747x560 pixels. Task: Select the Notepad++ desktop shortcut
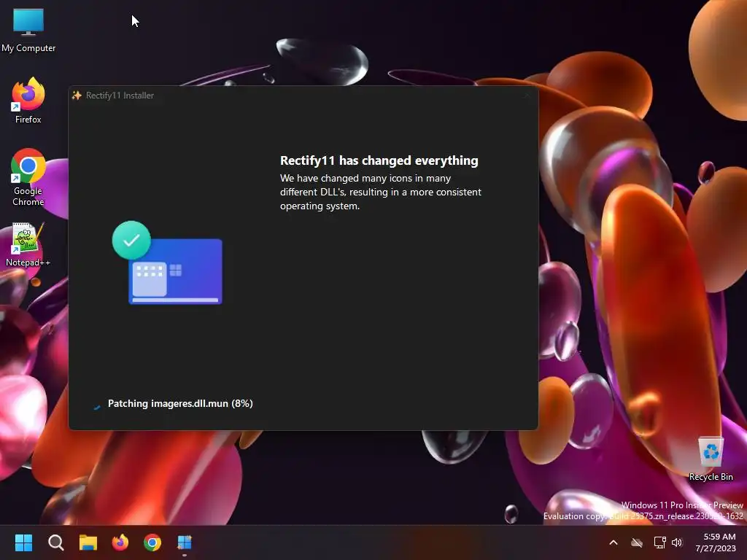click(28, 244)
